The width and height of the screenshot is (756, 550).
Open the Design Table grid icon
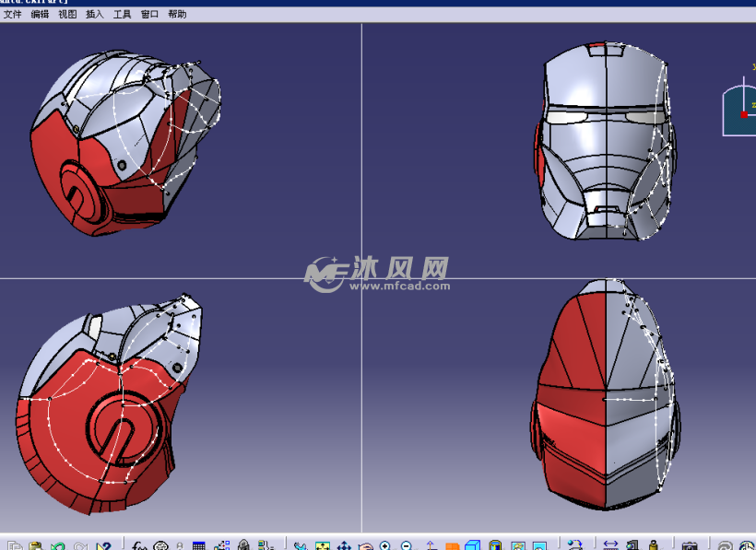click(198, 545)
